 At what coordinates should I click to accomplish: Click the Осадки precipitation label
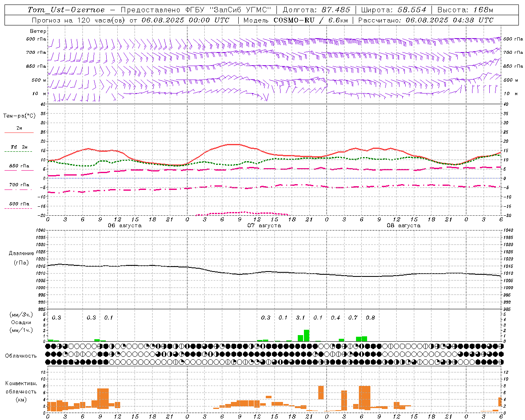[21, 322]
